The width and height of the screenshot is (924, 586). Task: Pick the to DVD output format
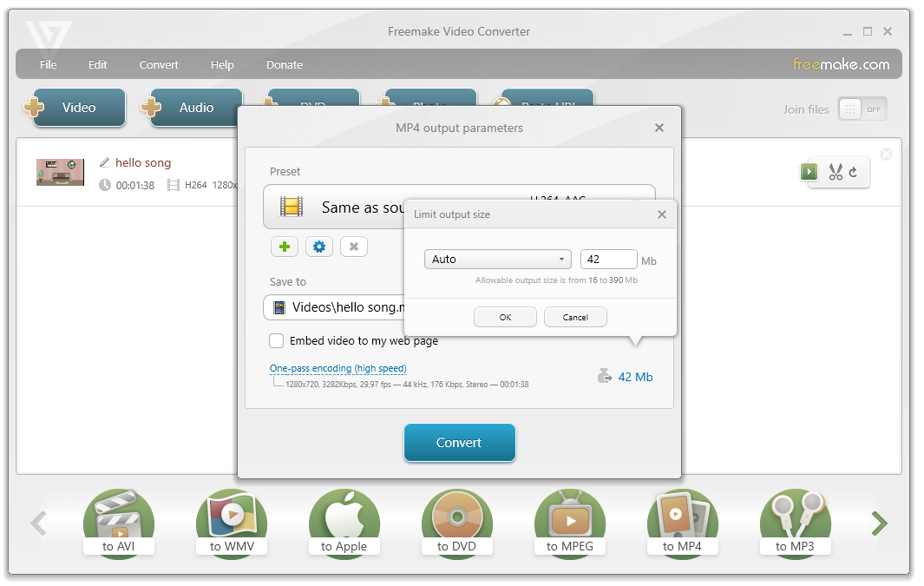tap(456, 522)
